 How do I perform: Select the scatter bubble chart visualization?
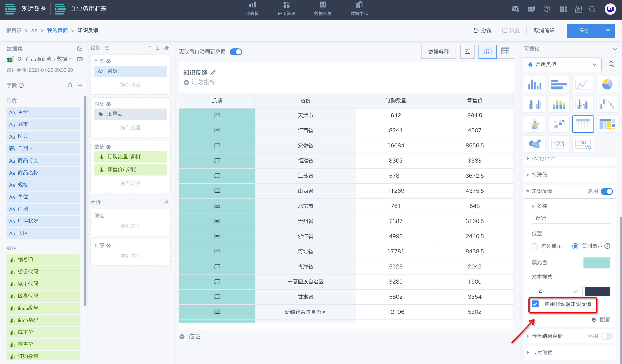click(x=559, y=124)
